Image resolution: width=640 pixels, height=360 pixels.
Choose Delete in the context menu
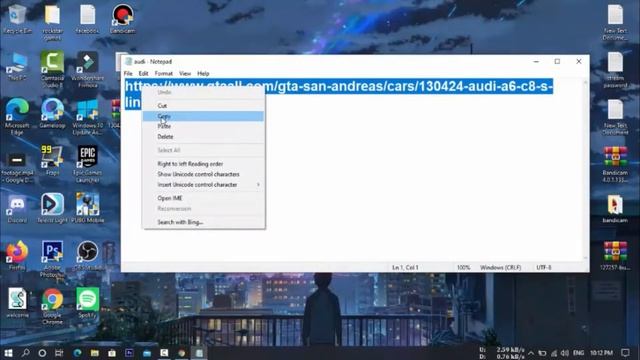pos(203,137)
